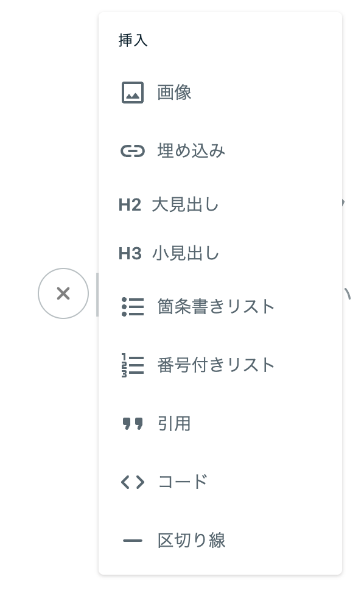Insert 区切り線 separator

[220, 541]
